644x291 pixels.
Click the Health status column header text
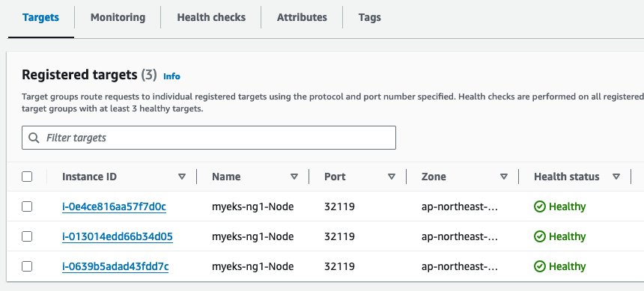click(x=567, y=177)
